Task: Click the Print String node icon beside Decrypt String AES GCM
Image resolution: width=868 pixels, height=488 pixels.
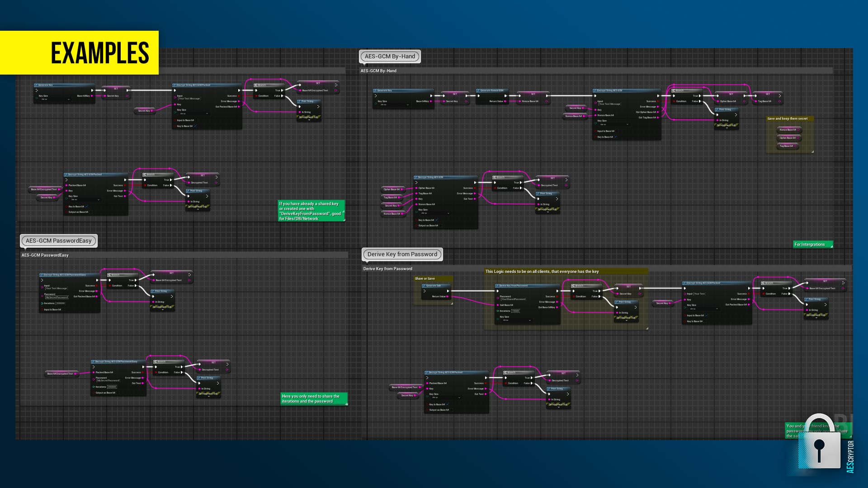Action: (538, 193)
